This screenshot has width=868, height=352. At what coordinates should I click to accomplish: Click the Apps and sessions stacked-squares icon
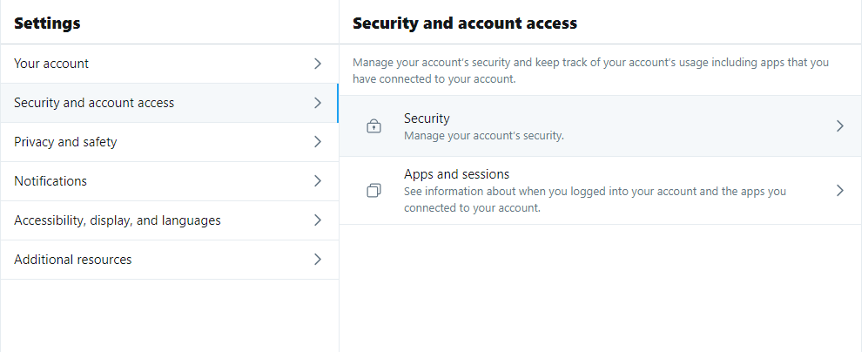click(373, 191)
